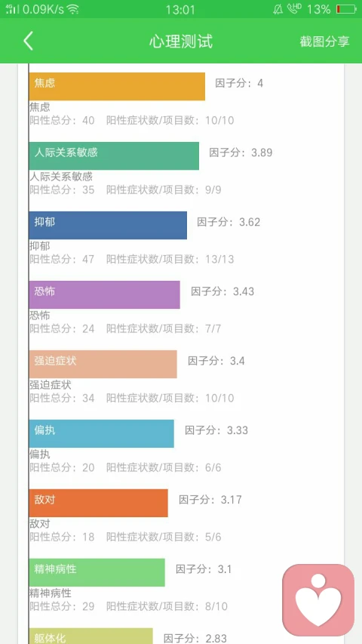Select the yellow-green 躯体化 bar
This screenshot has width=362, height=644.
(x=90, y=636)
